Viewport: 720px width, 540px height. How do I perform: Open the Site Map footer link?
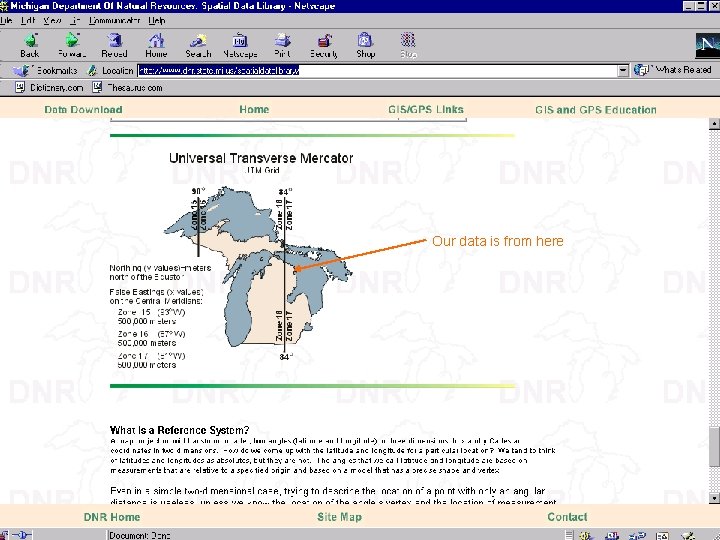[x=339, y=517]
